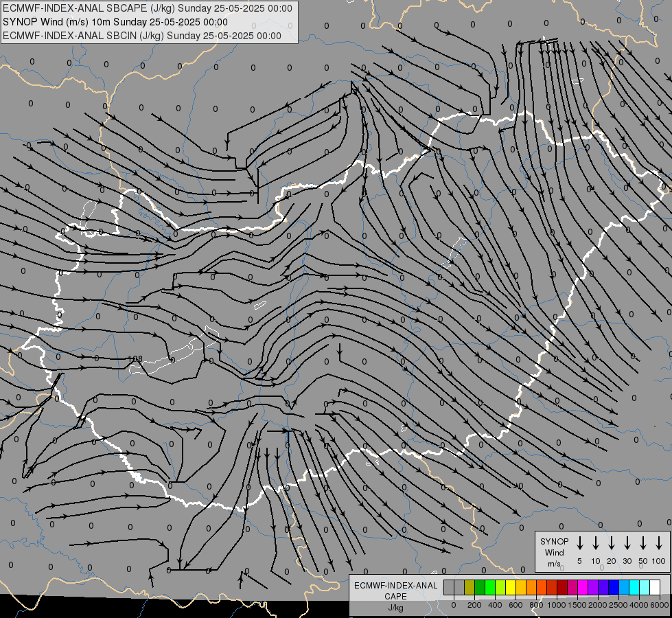Click the ECMWF-INDEX-ANAL CAPE J/kg legend label
Image resolution: width=672 pixels, height=618 pixels.
click(x=395, y=596)
